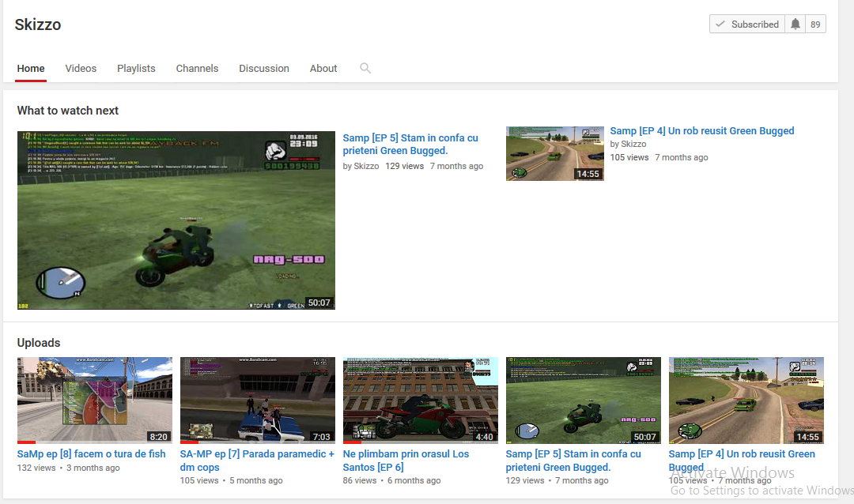Click 'by Skizzo' under side EP 4 video
The image size is (854, 504).
(x=628, y=144)
